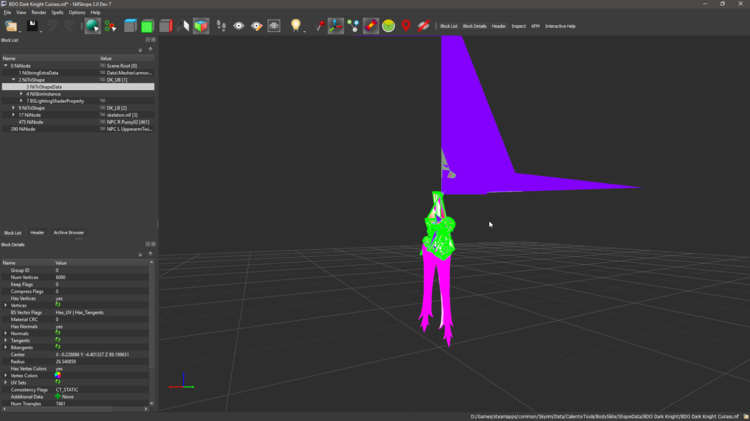
Task: Click the red map-pin marker icon
Action: click(406, 26)
